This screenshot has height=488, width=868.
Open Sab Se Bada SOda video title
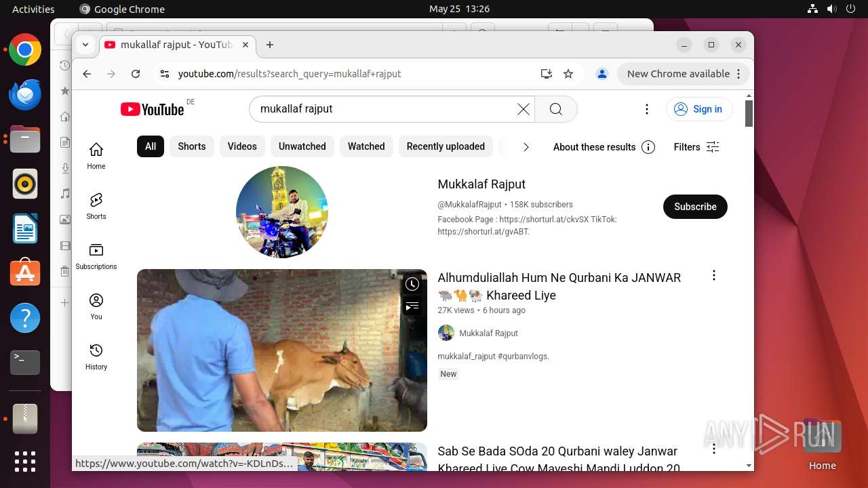pos(559,460)
